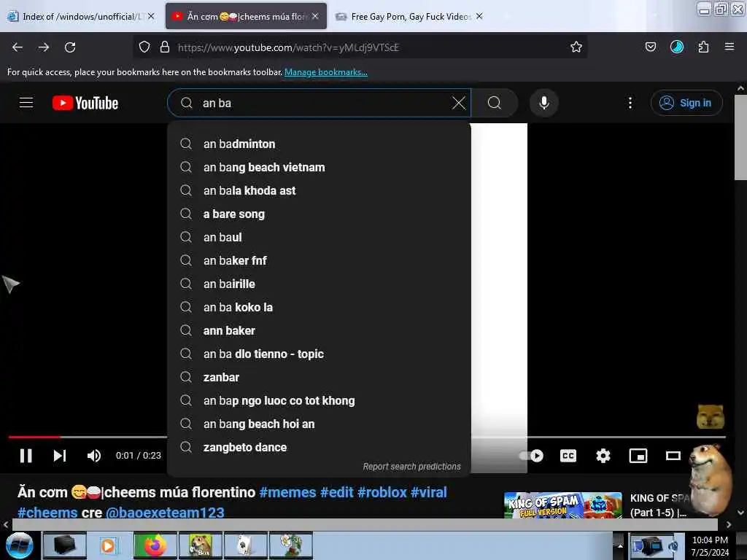Choose suggestion 'an ba koko la'
The height and width of the screenshot is (560, 747).
coord(319,307)
